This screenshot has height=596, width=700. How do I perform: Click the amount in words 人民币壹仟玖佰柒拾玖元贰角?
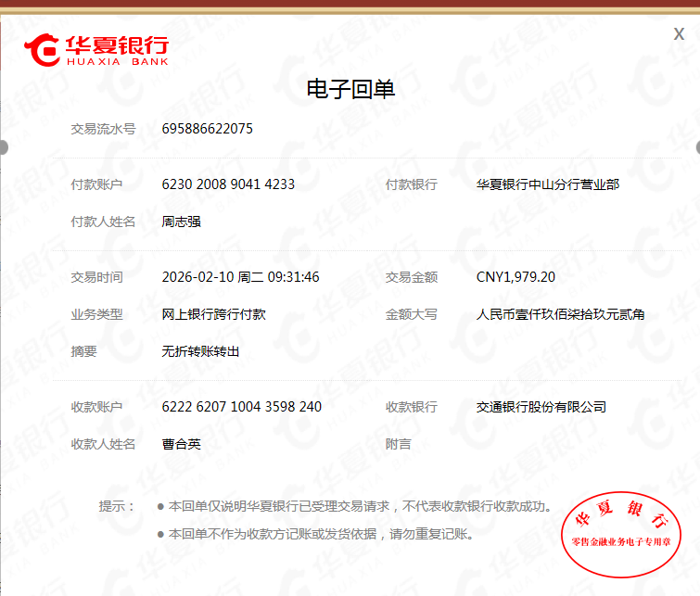[x=560, y=314]
